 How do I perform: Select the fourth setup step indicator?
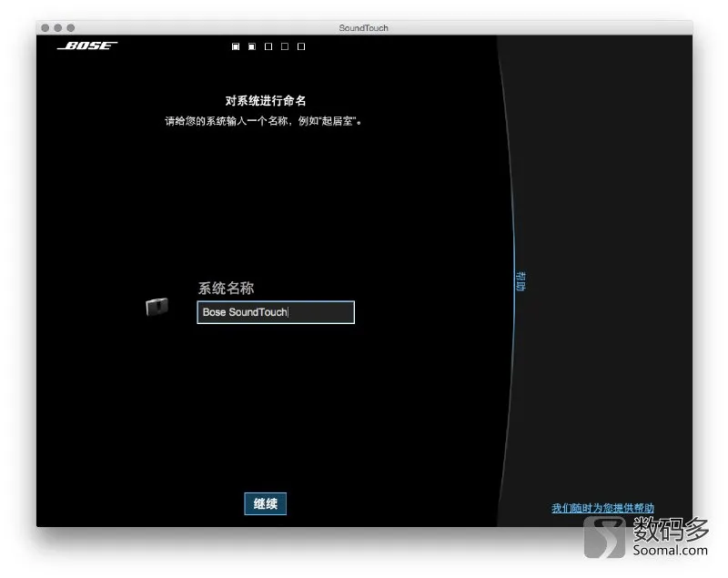click(x=285, y=46)
